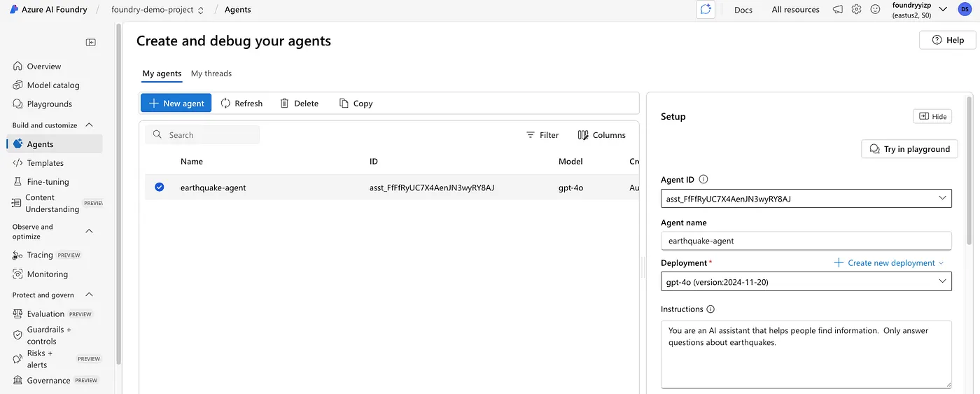Click Try in playground button

(x=909, y=149)
